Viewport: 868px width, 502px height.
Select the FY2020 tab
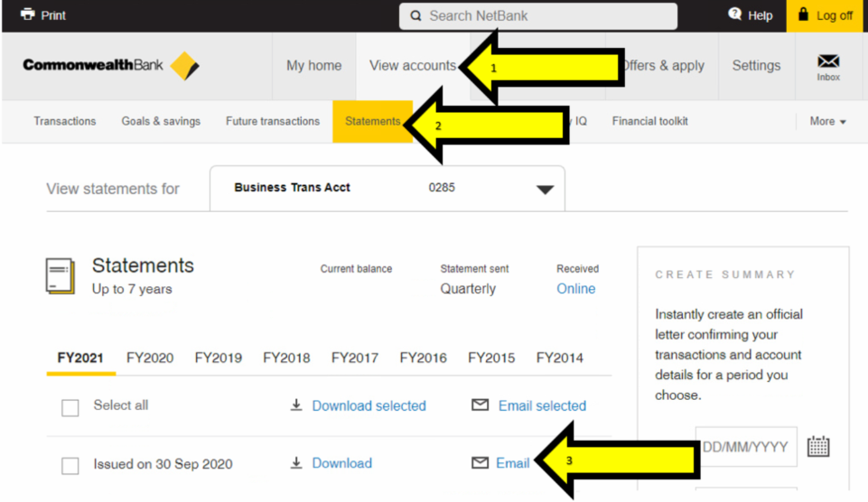pos(150,358)
